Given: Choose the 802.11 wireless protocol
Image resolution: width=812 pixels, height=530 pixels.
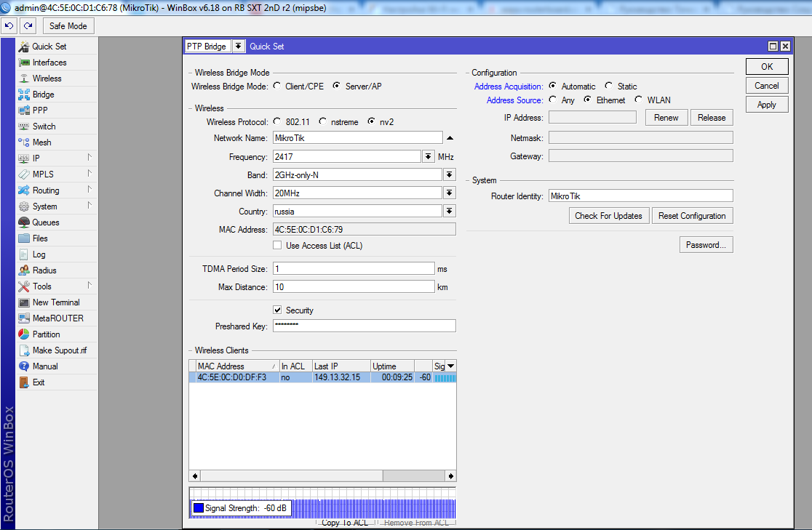Looking at the screenshot, I should pyautogui.click(x=277, y=121).
